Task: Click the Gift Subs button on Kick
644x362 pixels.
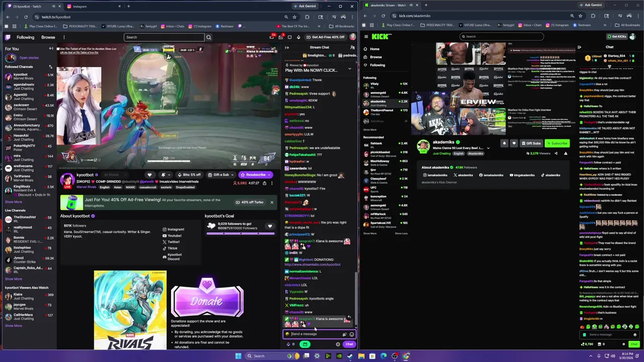Action: pos(531,143)
